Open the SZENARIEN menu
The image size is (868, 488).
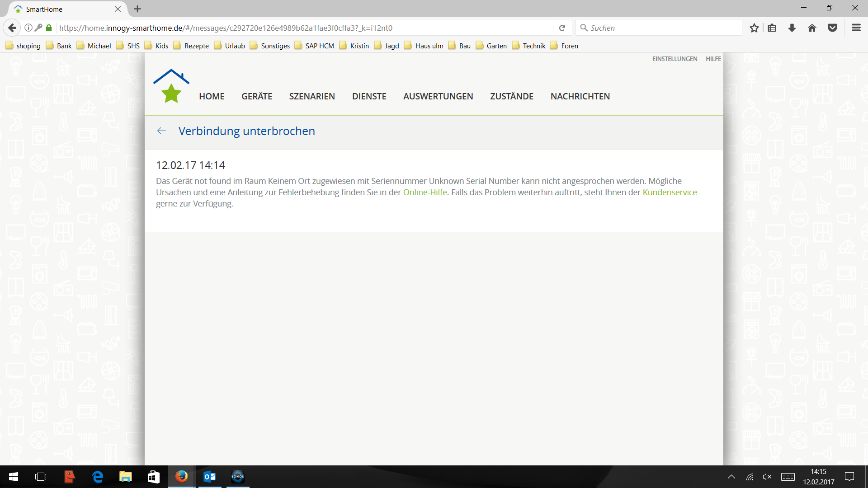pyautogui.click(x=312, y=96)
